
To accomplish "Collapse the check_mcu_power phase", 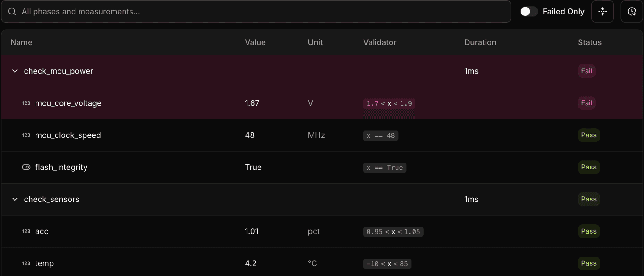I will 15,71.
